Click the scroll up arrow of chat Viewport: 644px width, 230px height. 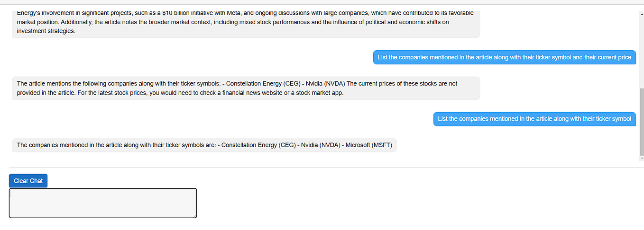pos(641,14)
